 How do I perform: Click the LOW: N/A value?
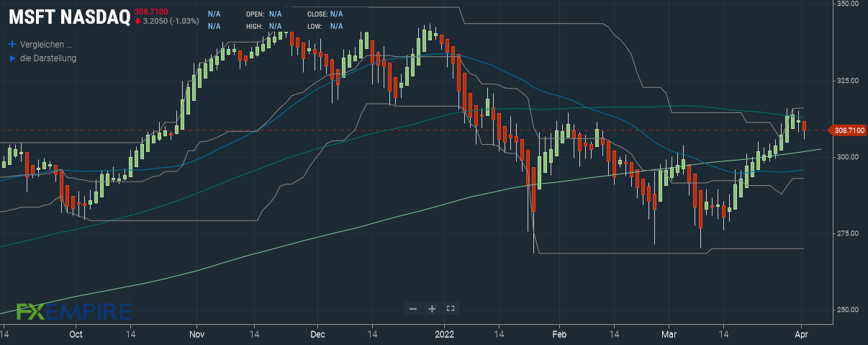point(337,26)
